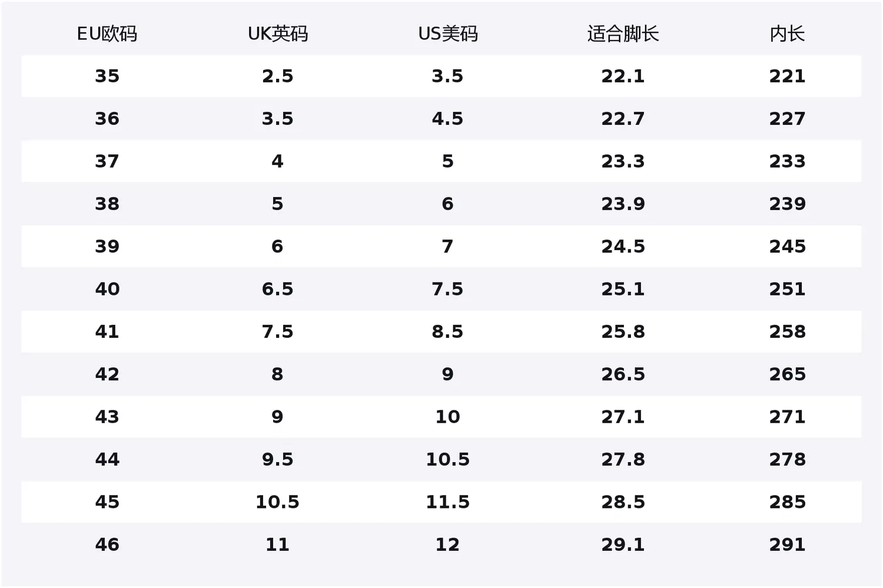Click the 适合脚长 column header
This screenshot has height=588, width=883.
click(x=623, y=34)
